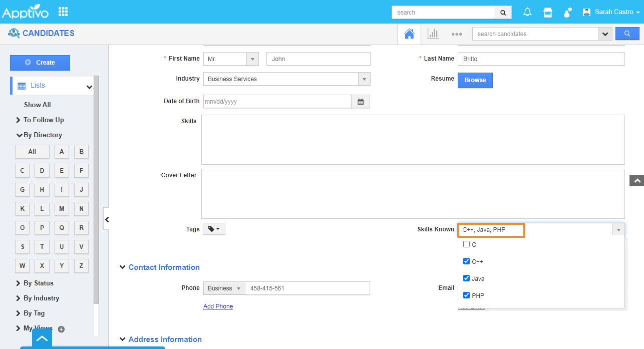Click the Create button
The image size is (644, 349).
point(40,63)
